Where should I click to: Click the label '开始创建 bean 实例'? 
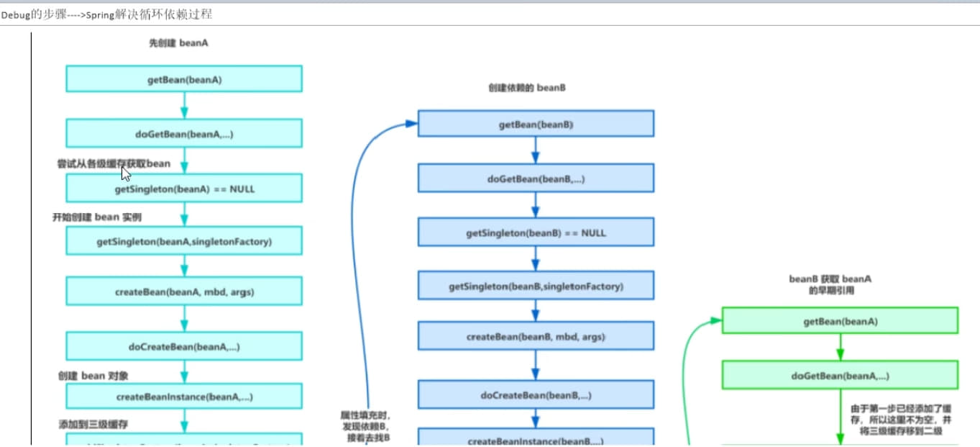96,217
